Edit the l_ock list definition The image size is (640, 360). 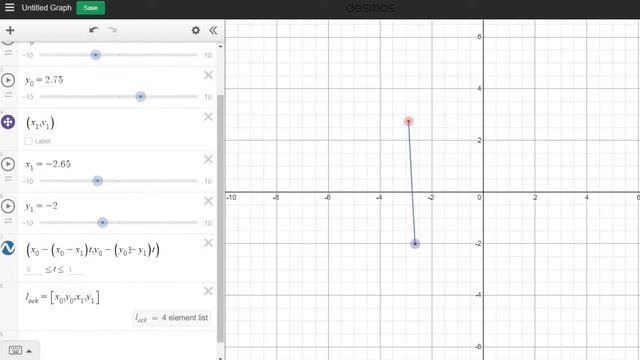click(x=62, y=298)
